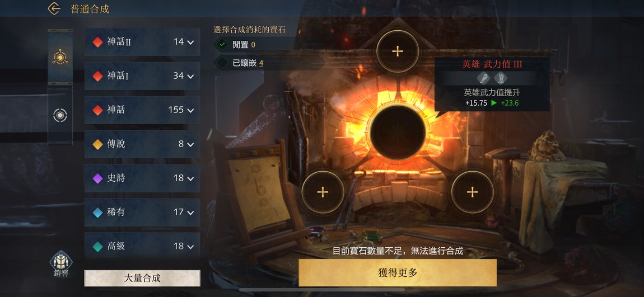Open the 稀有 gem category
The width and height of the screenshot is (644, 297).
(142, 212)
